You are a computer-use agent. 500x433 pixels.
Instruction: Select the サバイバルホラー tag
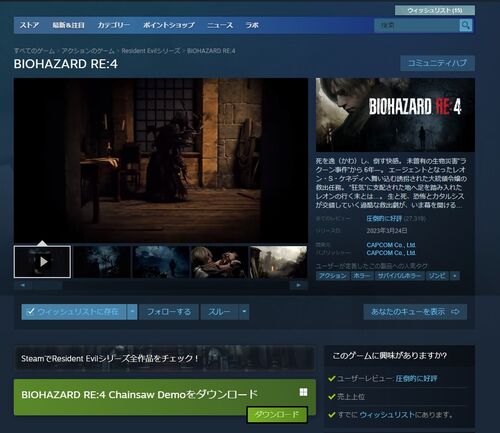(399, 276)
